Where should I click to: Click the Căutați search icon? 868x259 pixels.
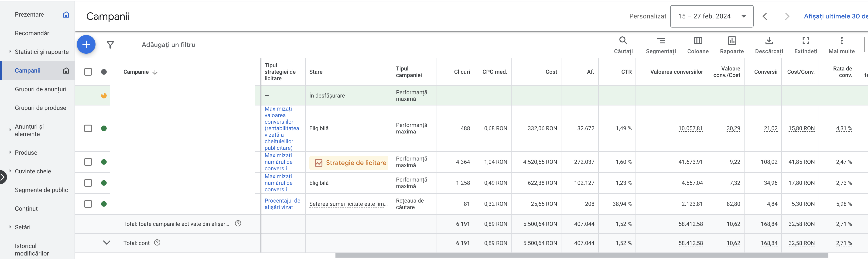pos(623,41)
